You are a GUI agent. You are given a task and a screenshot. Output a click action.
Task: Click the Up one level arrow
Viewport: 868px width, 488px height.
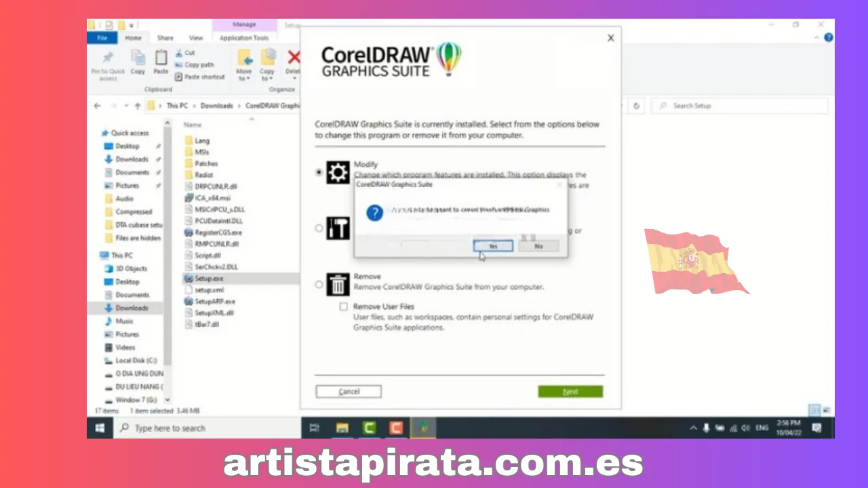pos(138,106)
